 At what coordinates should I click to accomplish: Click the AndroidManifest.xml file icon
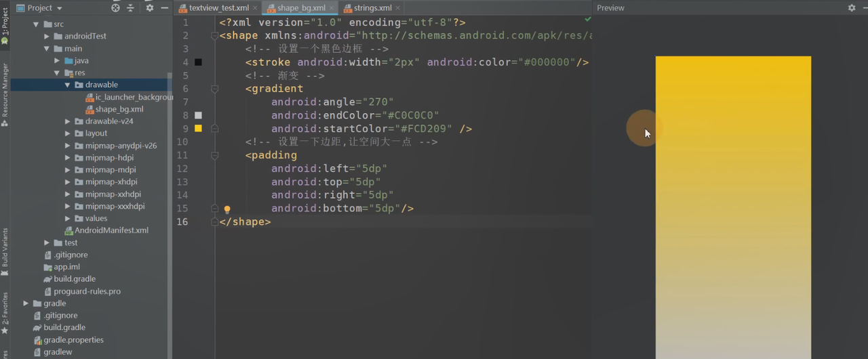(x=68, y=230)
